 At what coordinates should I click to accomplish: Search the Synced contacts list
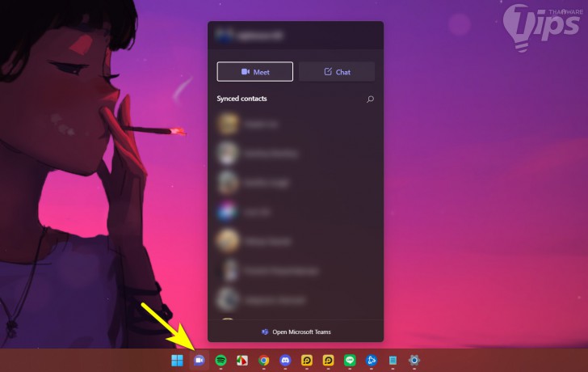370,99
